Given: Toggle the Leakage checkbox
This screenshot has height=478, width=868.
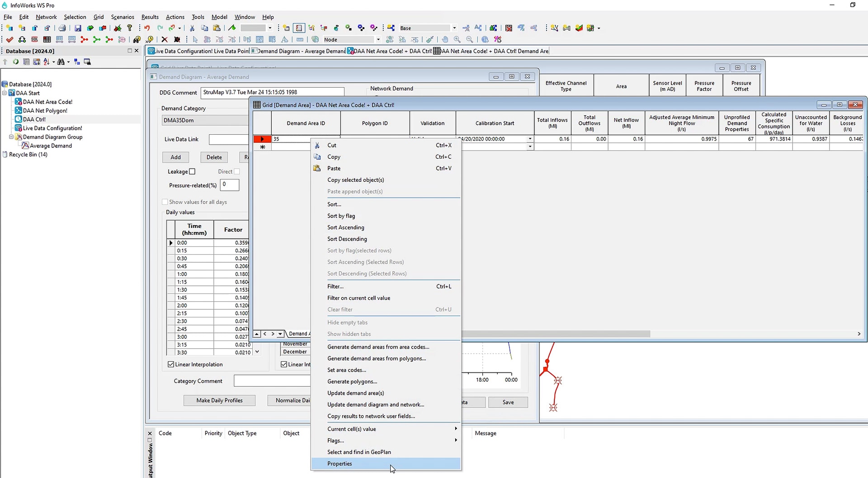Looking at the screenshot, I should tap(192, 171).
